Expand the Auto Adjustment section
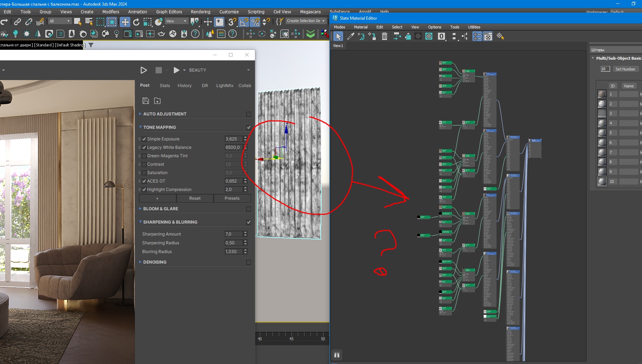Viewport: 642px width, 364px height. tap(140, 114)
